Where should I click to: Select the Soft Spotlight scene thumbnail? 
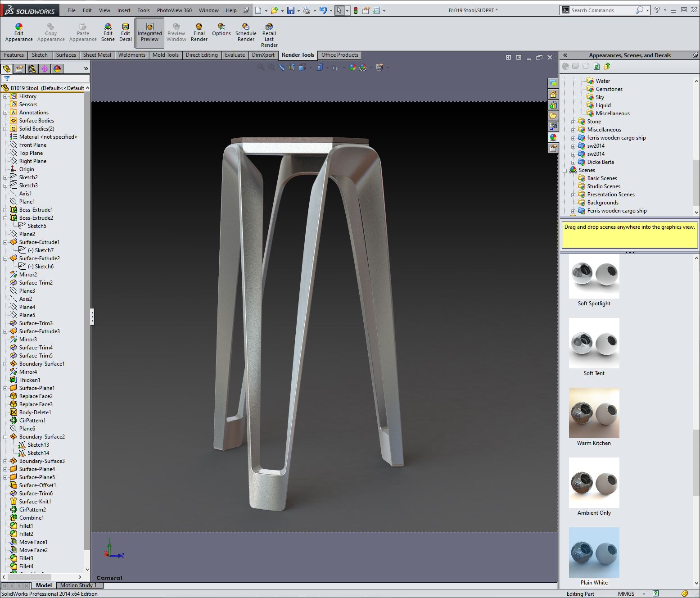tap(594, 275)
